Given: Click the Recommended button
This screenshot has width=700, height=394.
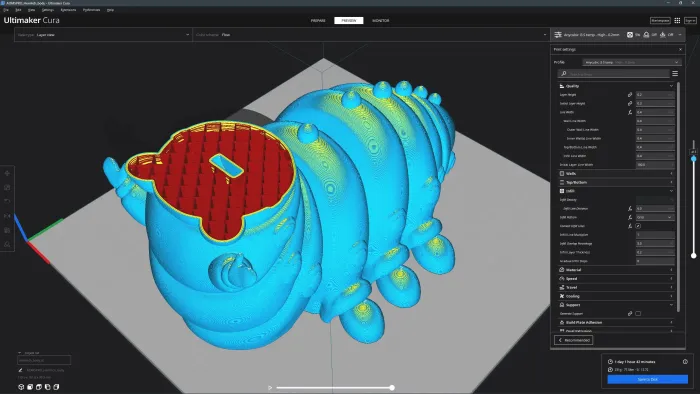Looking at the screenshot, I should tap(574, 340).
